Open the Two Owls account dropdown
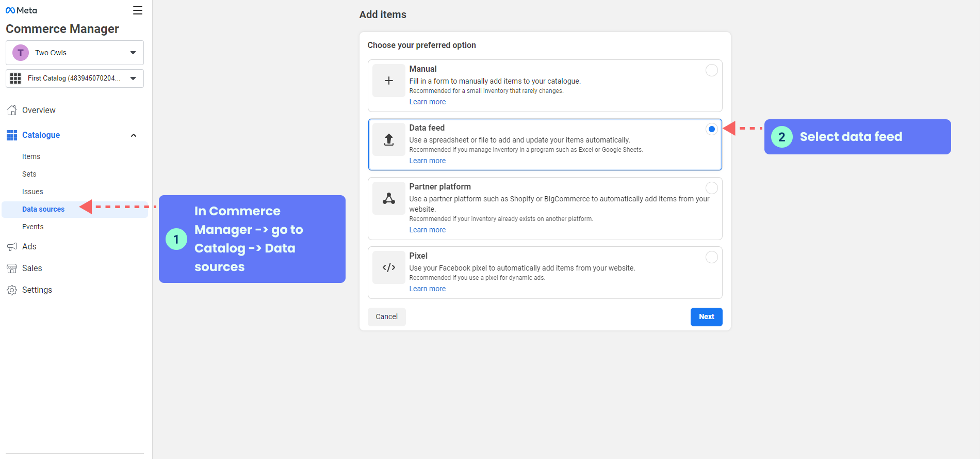980x459 pixels. 75,53
